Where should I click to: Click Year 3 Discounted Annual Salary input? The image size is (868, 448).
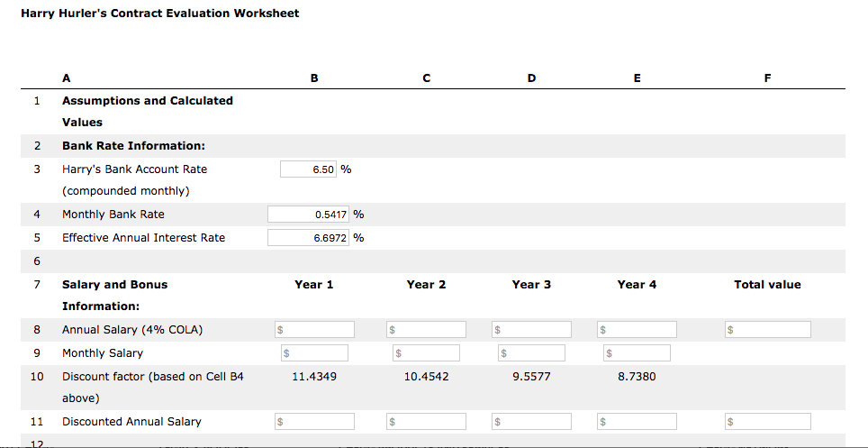coord(531,421)
